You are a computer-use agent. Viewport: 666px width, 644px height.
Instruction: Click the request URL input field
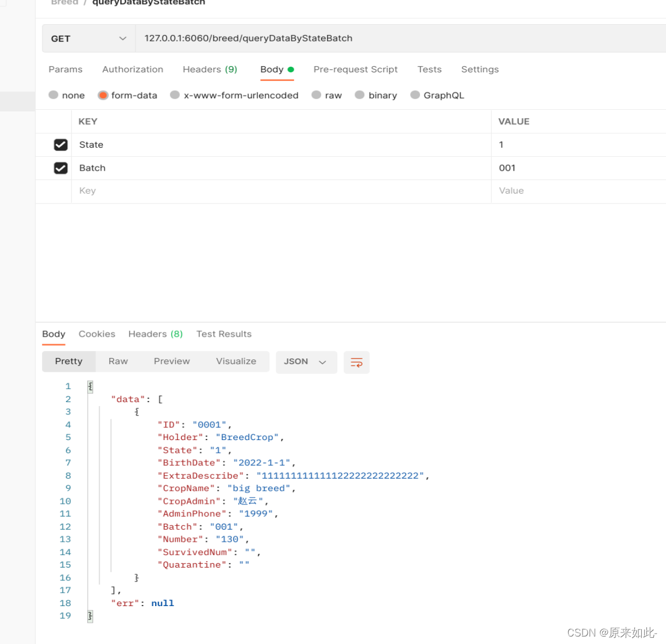click(401, 38)
